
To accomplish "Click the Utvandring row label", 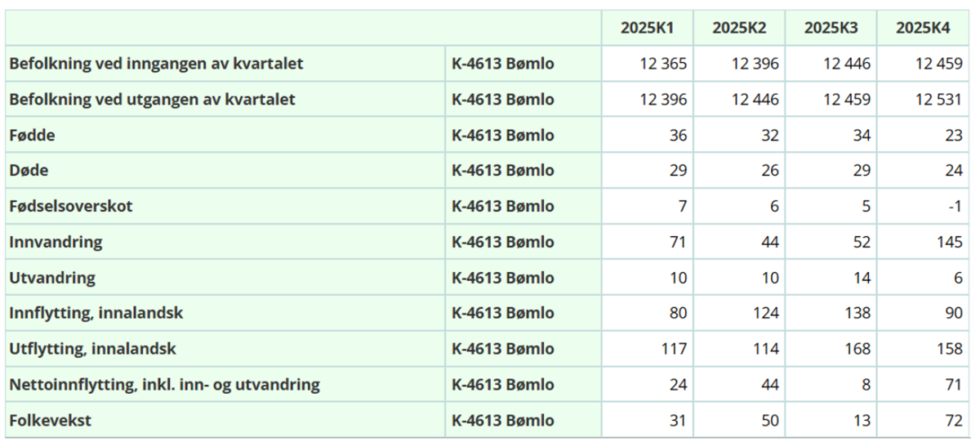I will [52, 278].
